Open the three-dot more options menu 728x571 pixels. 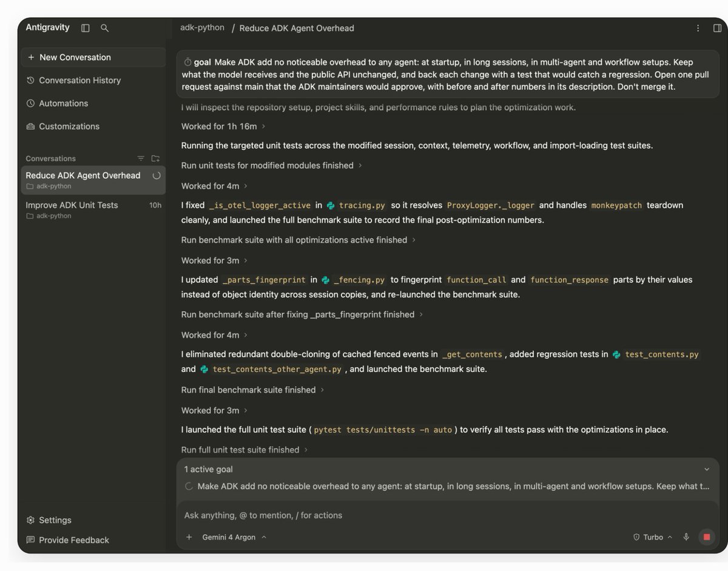click(x=698, y=28)
